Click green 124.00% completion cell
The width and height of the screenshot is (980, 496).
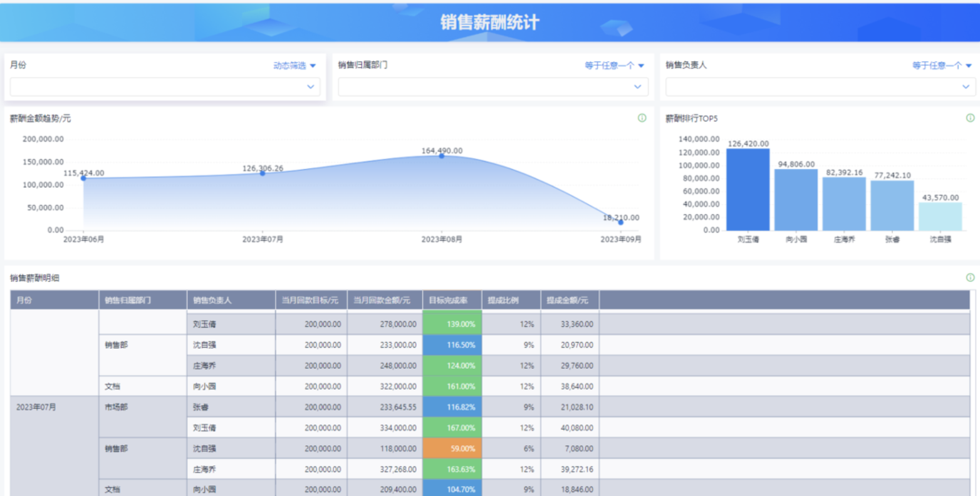click(452, 366)
